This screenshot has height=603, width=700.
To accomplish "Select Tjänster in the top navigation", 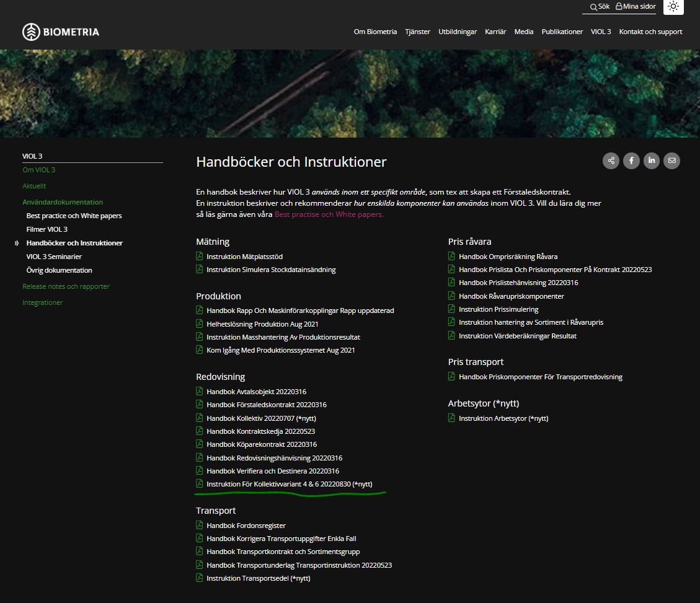I will point(417,32).
